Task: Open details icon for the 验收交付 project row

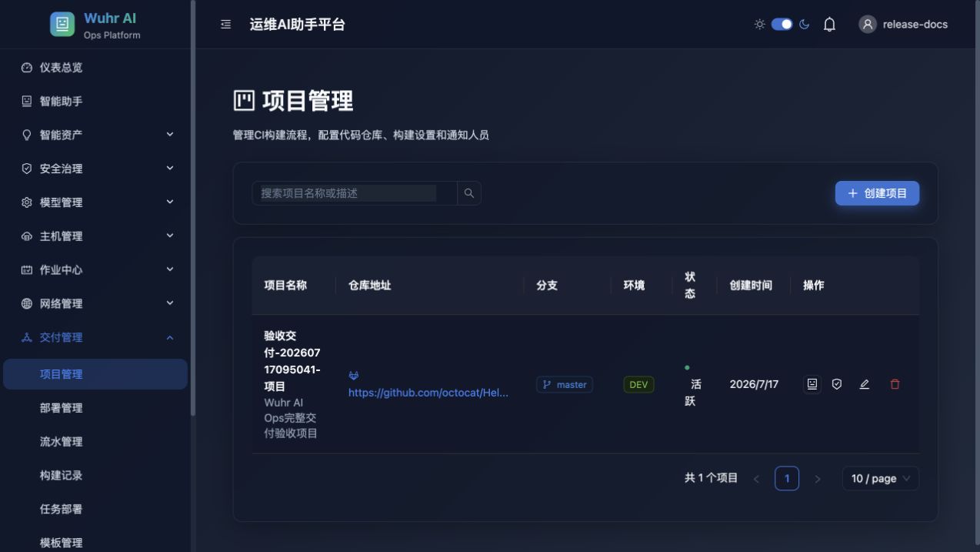Action: tap(812, 384)
